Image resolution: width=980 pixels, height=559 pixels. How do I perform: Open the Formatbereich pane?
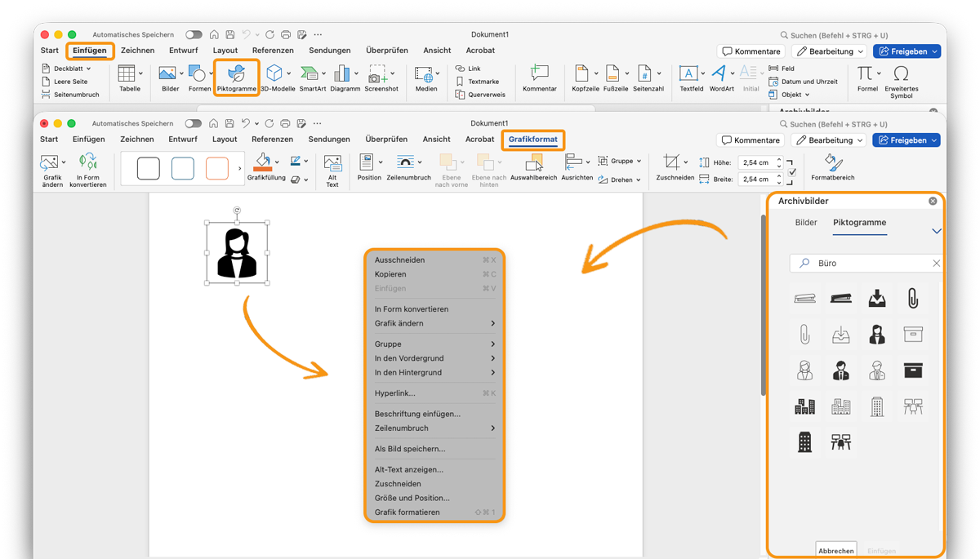click(832, 165)
